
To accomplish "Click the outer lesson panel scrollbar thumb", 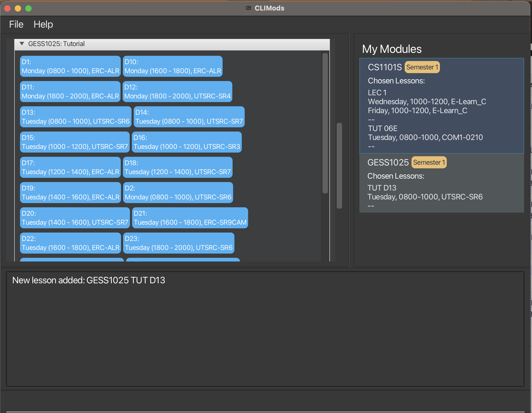I will point(339,166).
